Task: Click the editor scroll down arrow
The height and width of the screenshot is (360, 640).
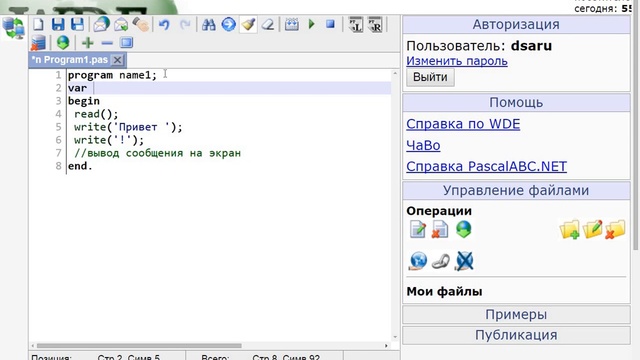Action: pyautogui.click(x=395, y=337)
